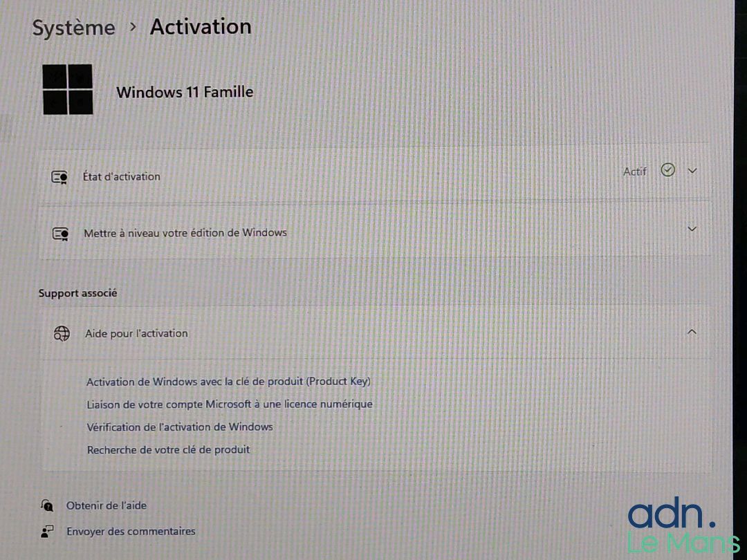Click the Obtenir de l'aide link
Image resolution: width=747 pixels, height=560 pixels.
(x=107, y=505)
